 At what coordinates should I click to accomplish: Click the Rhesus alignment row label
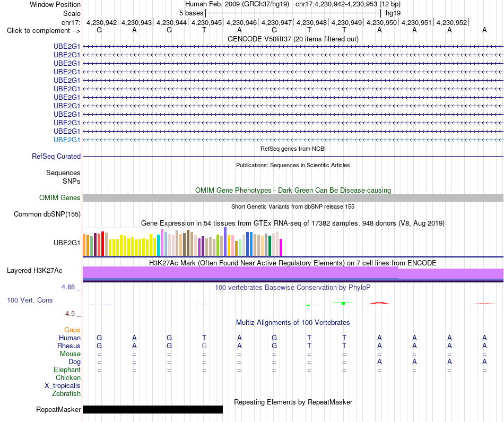click(x=69, y=346)
